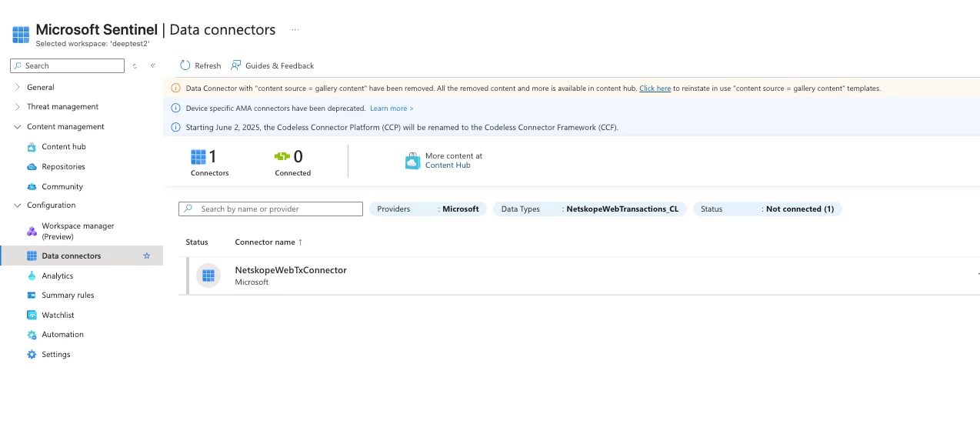Click the Watchlist icon
Viewport: 980px width, 441px height.
click(x=32, y=315)
